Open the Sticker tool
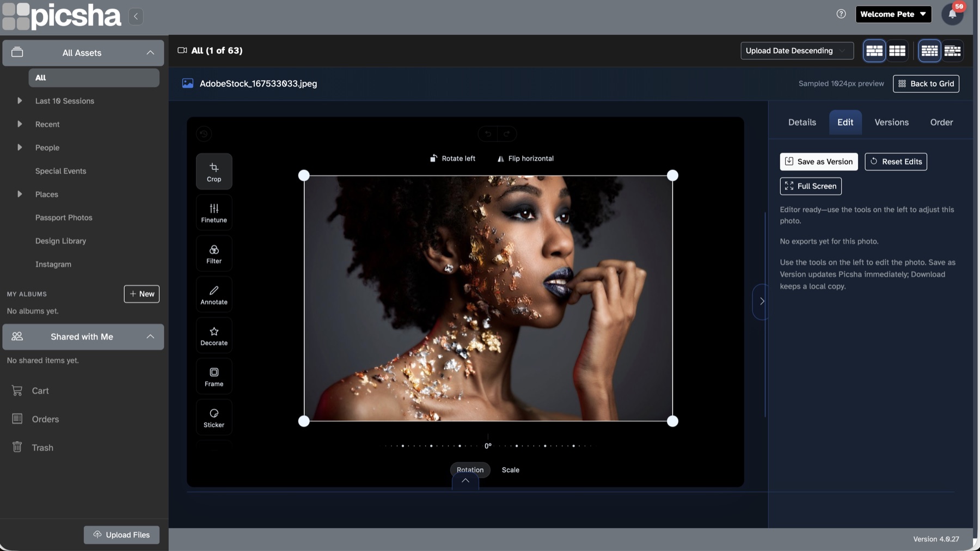 coord(214,417)
